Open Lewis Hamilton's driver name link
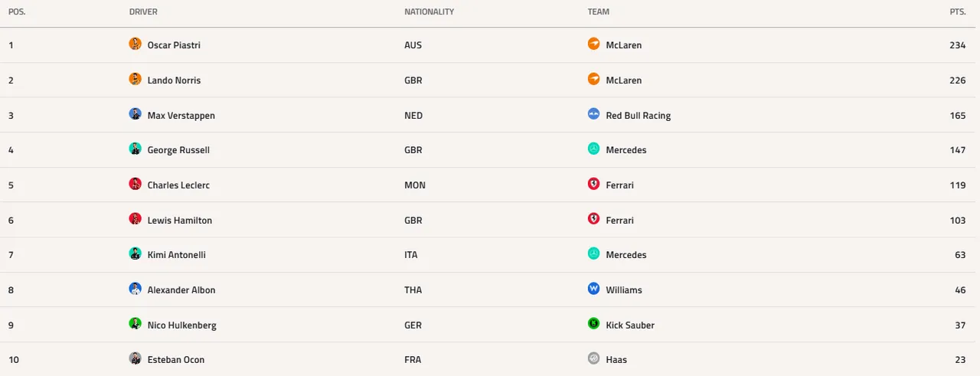 pos(180,221)
